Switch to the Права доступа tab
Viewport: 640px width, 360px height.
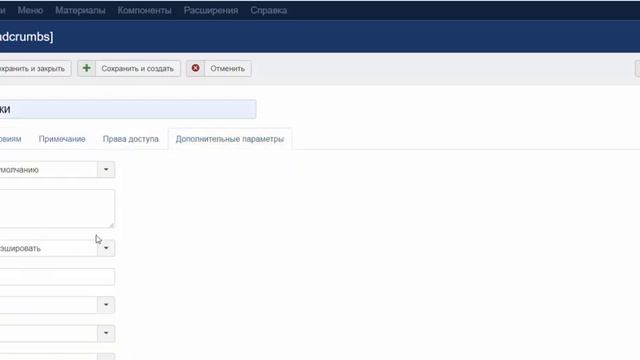(x=131, y=139)
